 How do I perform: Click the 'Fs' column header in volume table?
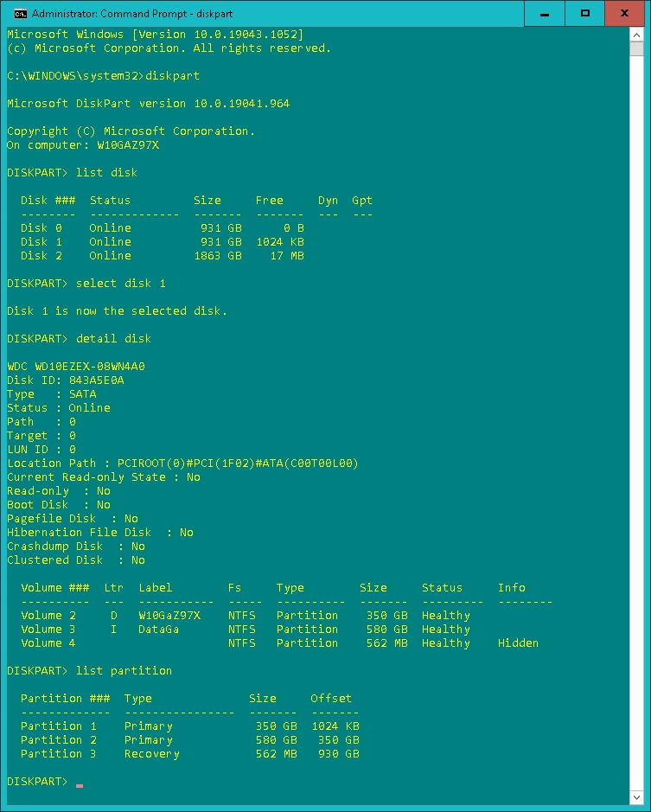click(234, 588)
